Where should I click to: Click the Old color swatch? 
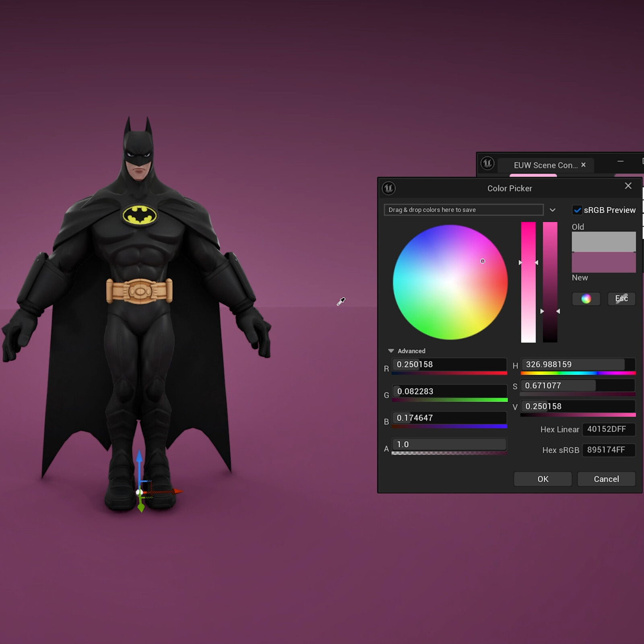[604, 242]
